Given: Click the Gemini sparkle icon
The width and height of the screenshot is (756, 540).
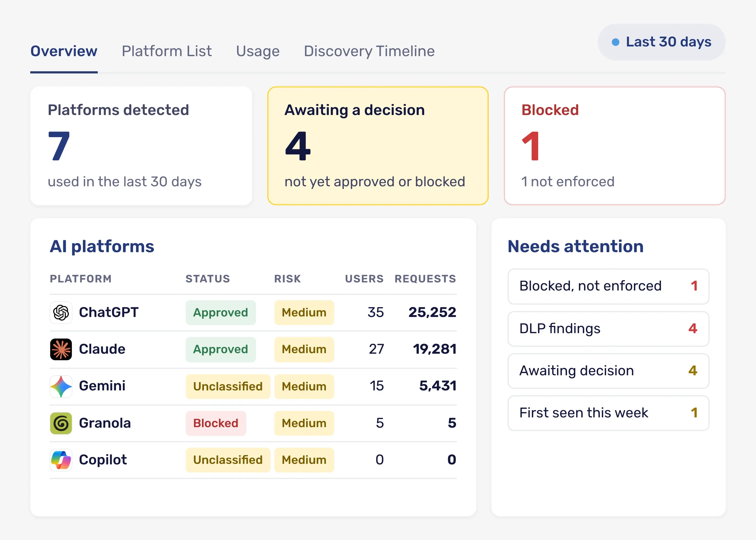Looking at the screenshot, I should (x=61, y=386).
